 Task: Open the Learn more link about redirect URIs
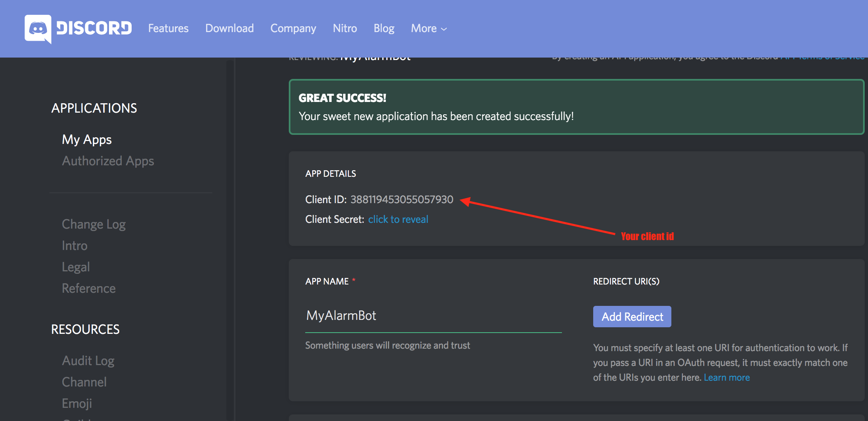727,377
